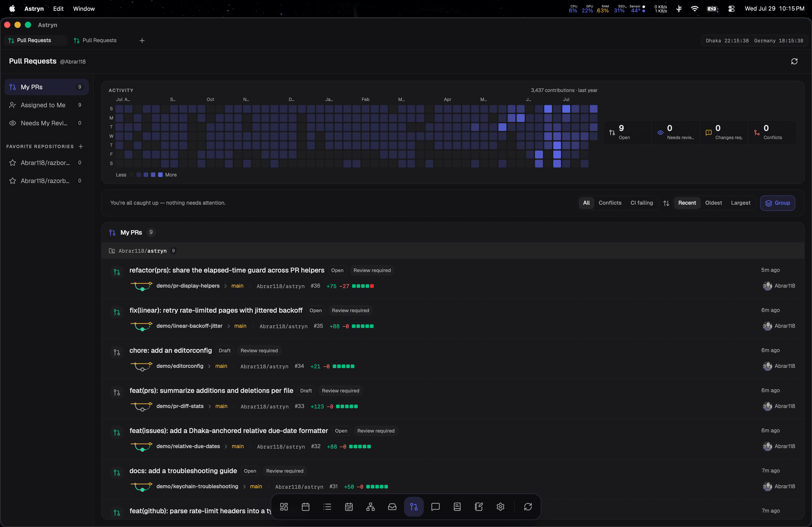Open the chat bubble icon in the dock
This screenshot has height=527, width=812.
pos(436,507)
